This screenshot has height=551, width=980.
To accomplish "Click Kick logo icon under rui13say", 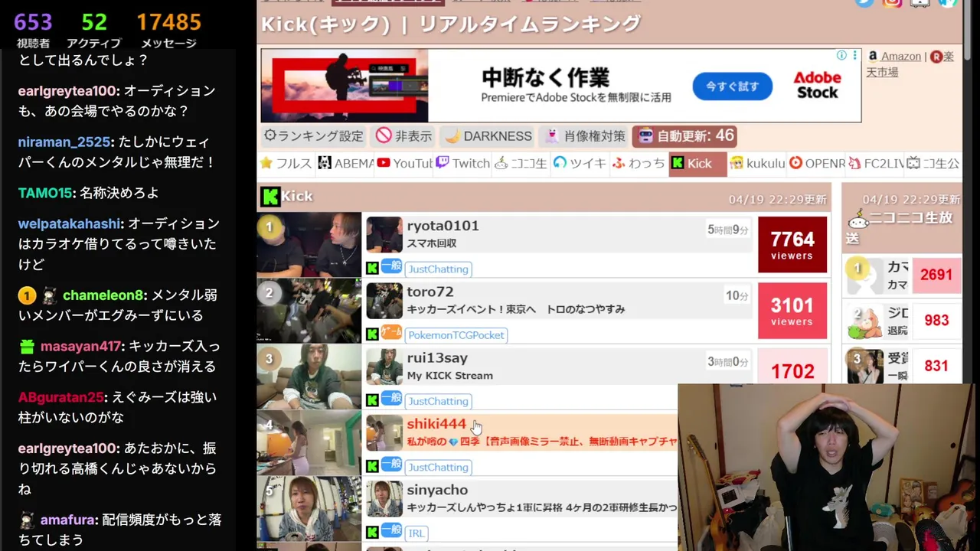I will [x=372, y=399].
